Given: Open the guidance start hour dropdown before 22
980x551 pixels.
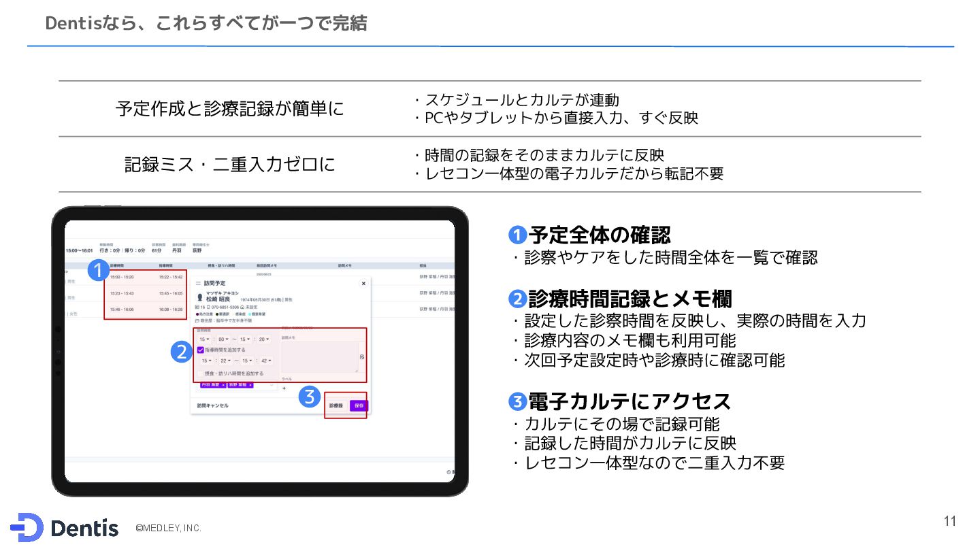Looking at the screenshot, I should (x=207, y=361).
